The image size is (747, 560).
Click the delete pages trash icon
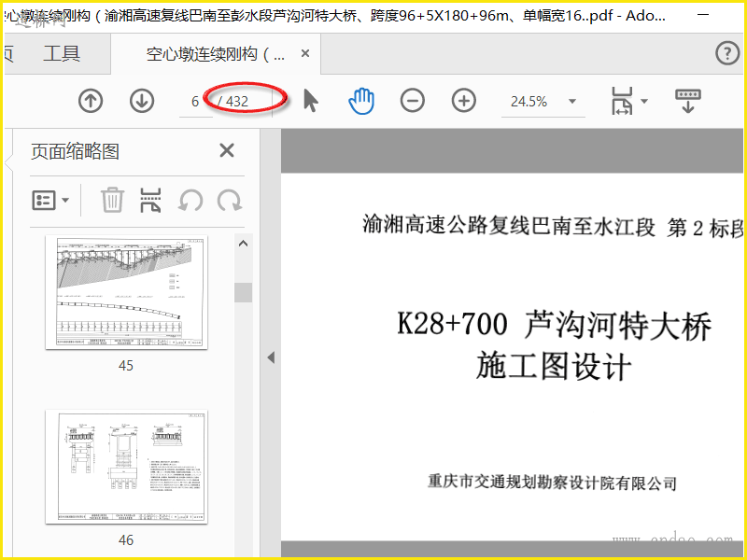click(x=112, y=200)
